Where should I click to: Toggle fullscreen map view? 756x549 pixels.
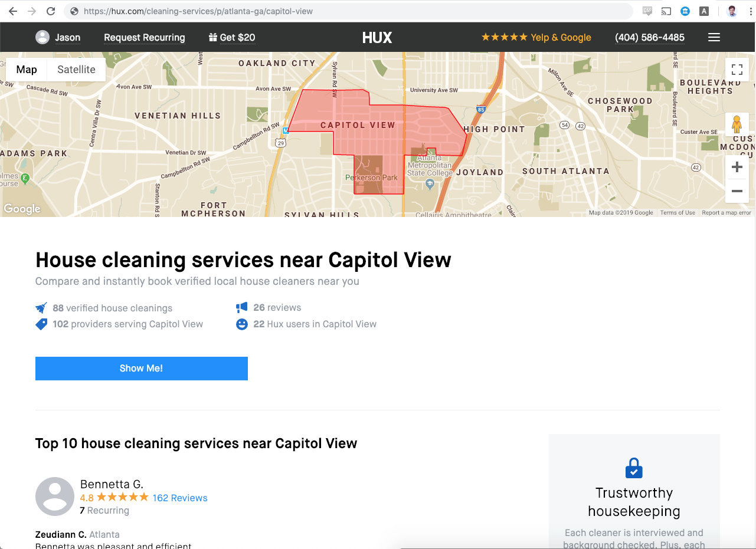(x=737, y=70)
